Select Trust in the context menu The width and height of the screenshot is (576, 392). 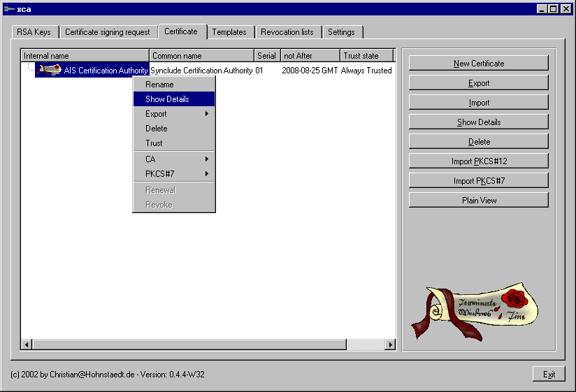coord(154,143)
